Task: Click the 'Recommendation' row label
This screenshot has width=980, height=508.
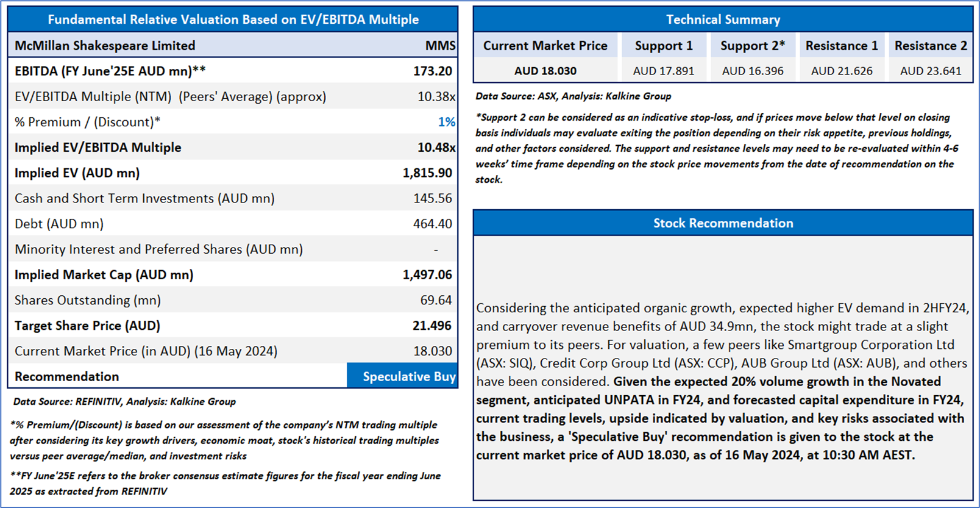Action: (x=67, y=376)
